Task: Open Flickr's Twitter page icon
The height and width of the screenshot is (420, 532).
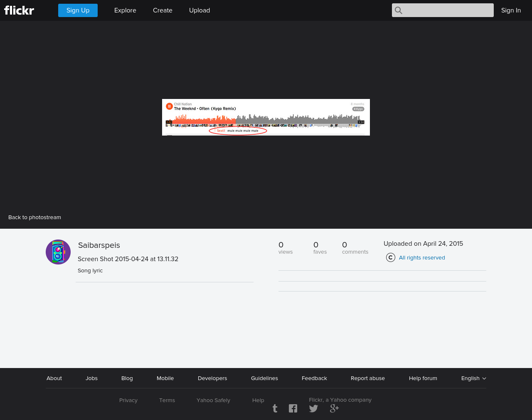Action: click(314, 408)
